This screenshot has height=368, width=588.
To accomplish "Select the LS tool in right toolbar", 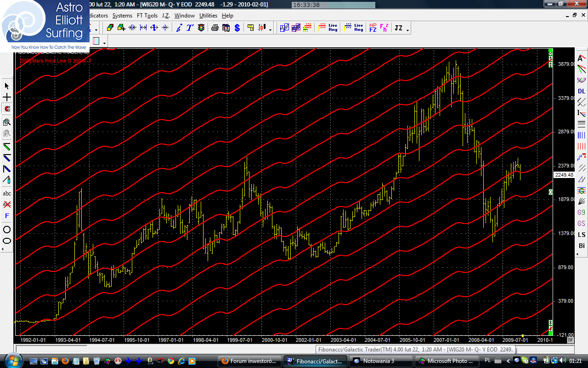I will click(582, 235).
